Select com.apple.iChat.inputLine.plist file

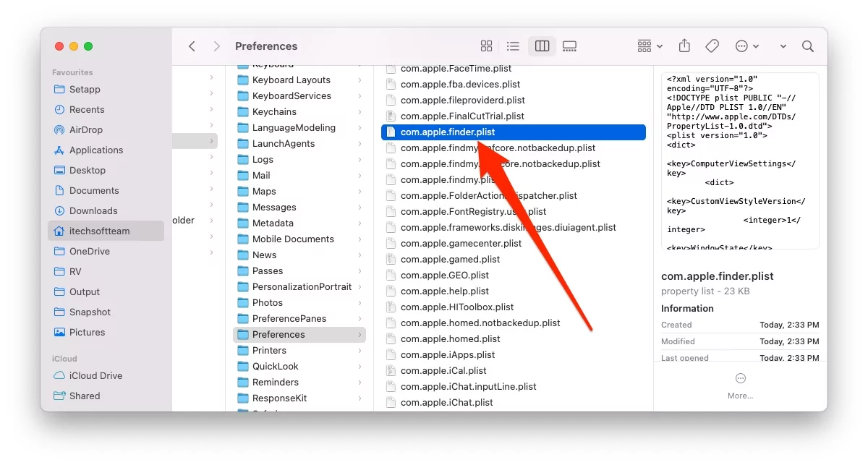click(x=514, y=387)
